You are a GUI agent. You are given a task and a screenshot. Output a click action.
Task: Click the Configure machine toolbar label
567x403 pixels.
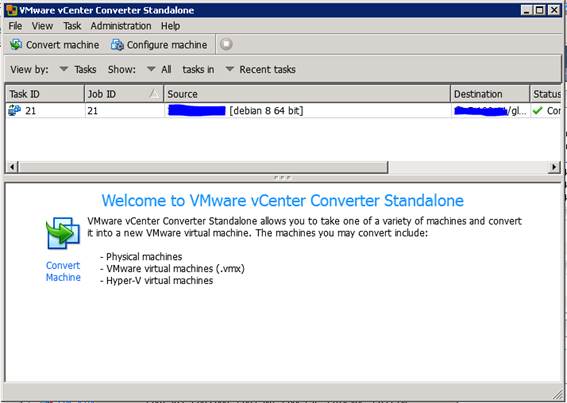tap(167, 45)
